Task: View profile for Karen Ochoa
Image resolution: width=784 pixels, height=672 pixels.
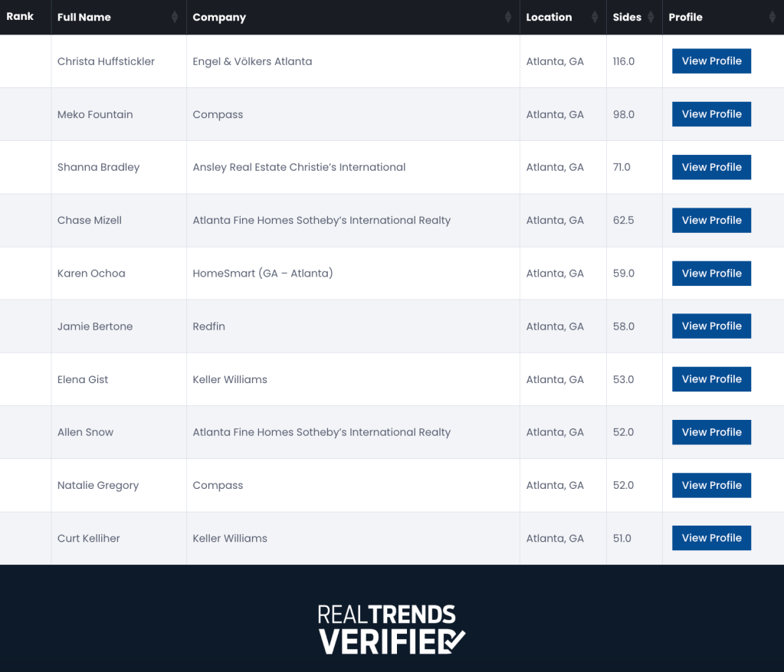Action: [x=711, y=273]
